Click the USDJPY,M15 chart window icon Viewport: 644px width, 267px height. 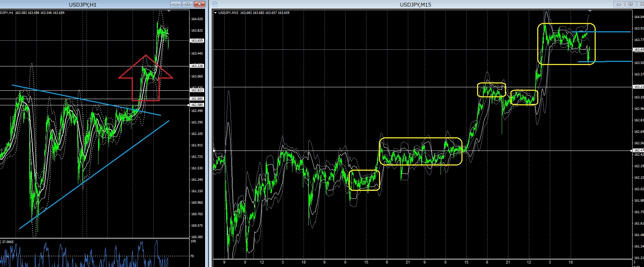pos(215,4)
